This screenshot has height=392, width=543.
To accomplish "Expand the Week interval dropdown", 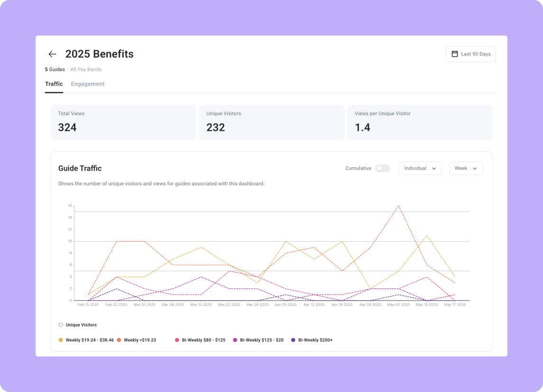I will pos(466,168).
